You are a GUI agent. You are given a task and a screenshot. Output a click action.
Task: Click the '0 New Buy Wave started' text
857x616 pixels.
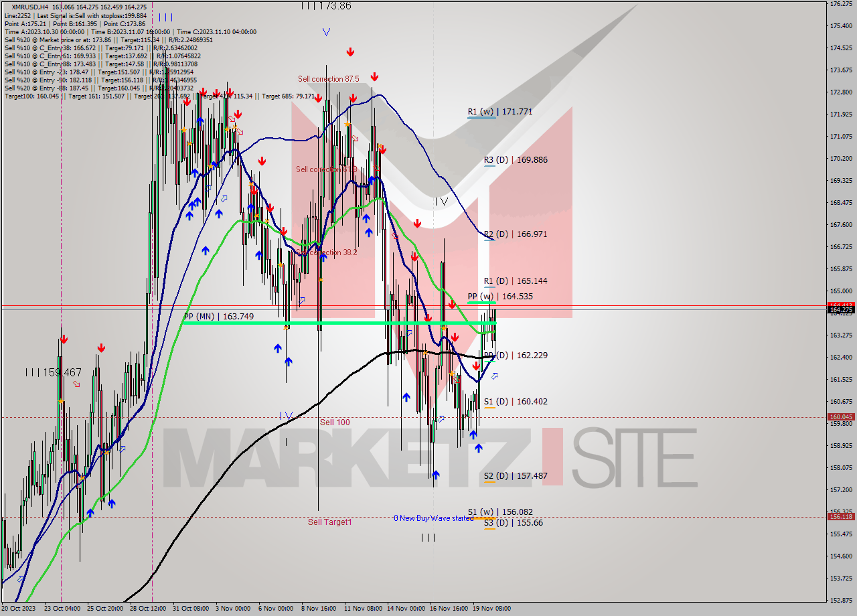[x=433, y=518]
